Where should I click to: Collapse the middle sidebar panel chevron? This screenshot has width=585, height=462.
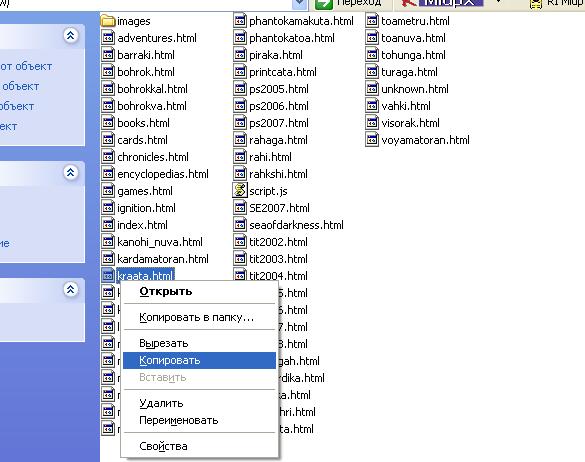pyautogui.click(x=71, y=172)
